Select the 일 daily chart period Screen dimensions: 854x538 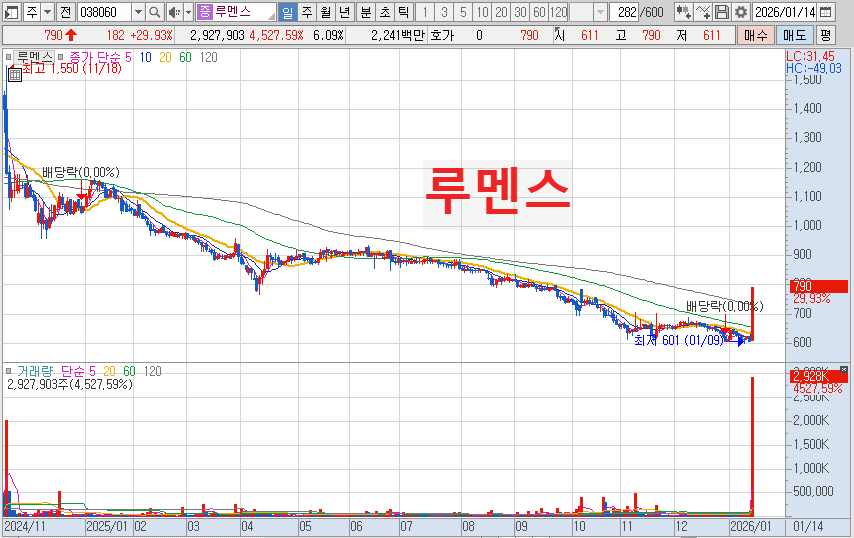tap(287, 11)
